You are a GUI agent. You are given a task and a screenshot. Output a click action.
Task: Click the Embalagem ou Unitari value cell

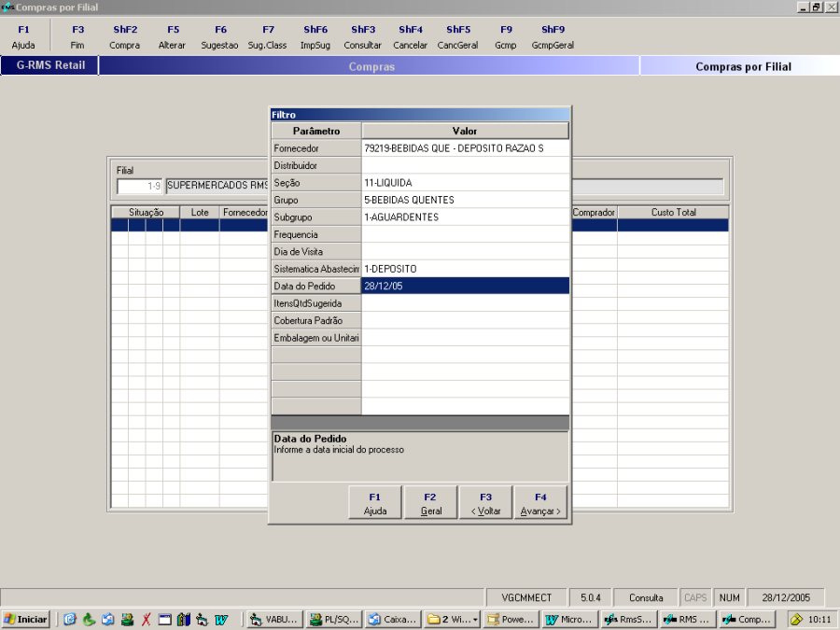[x=465, y=338]
